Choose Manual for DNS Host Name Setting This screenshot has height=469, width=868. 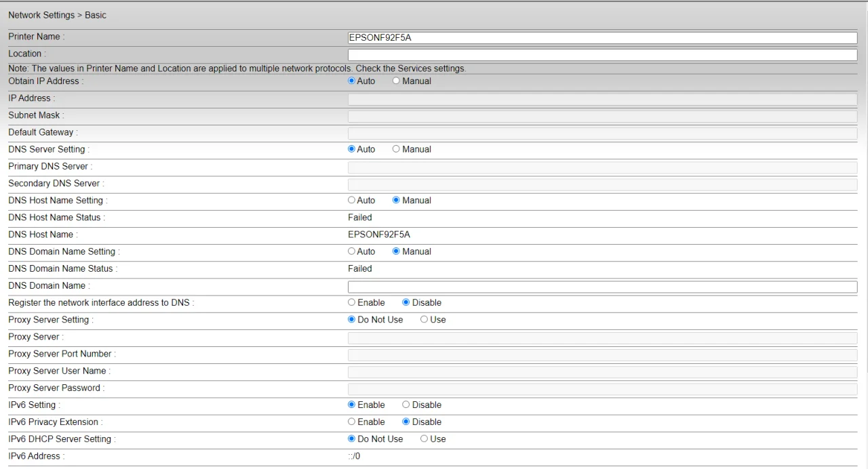click(396, 201)
